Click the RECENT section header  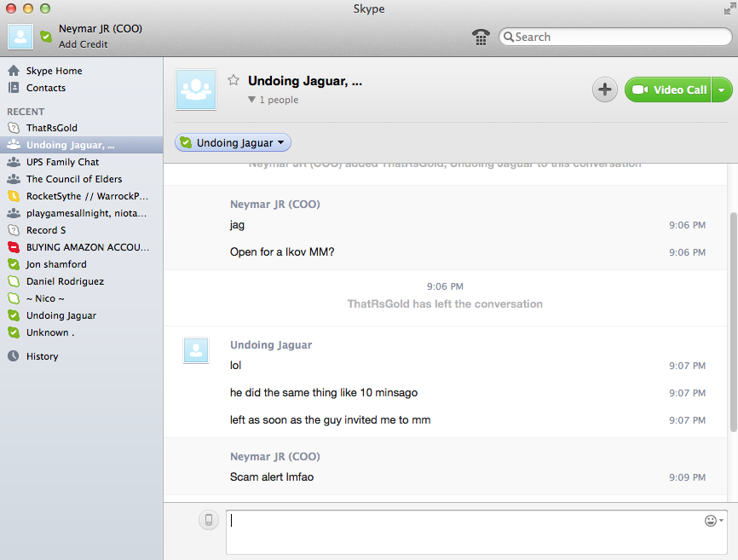(x=26, y=112)
